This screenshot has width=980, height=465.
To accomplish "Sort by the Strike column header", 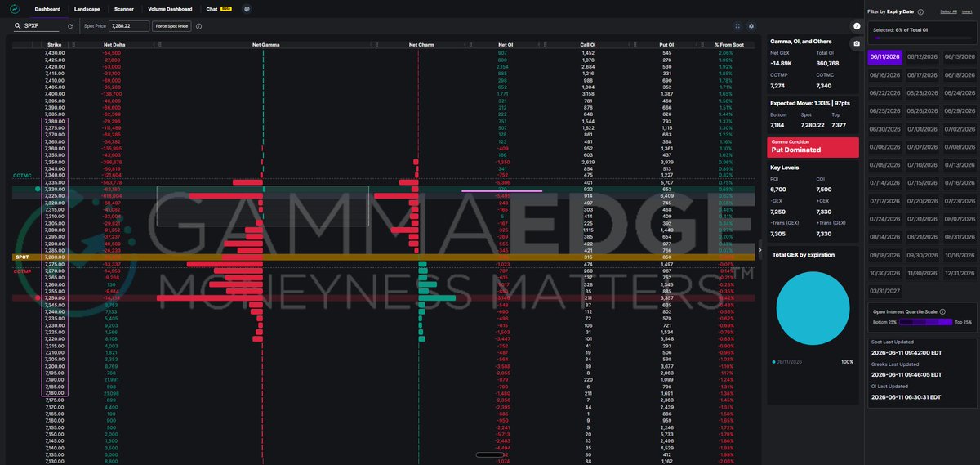I will 54,44.
